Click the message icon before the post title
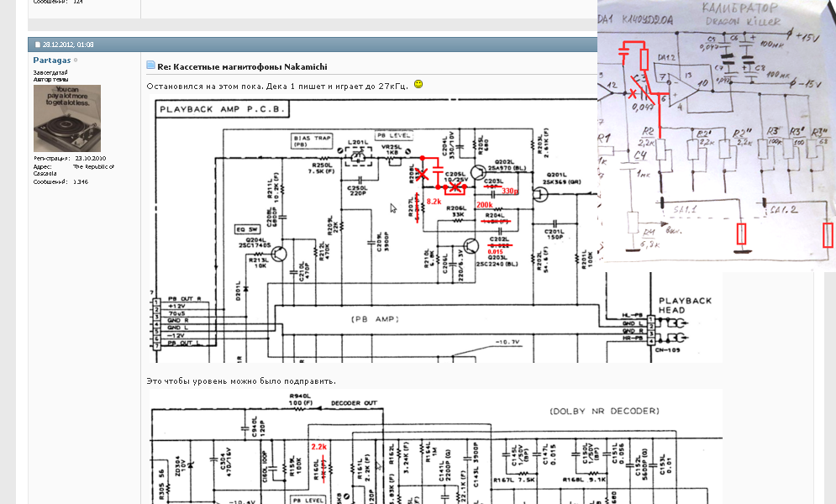 pyautogui.click(x=151, y=66)
